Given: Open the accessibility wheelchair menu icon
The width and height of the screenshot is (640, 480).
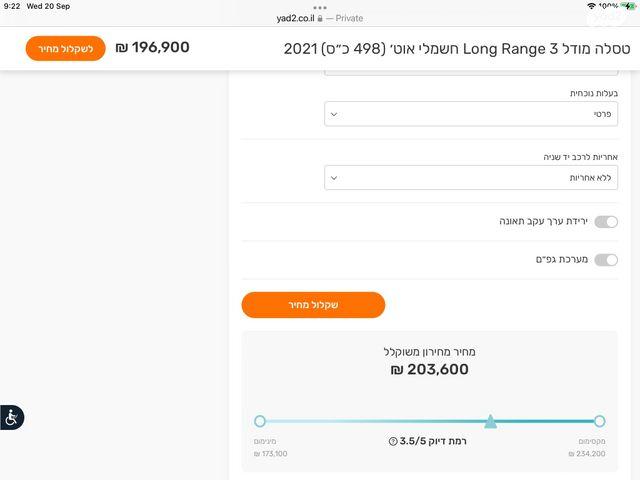Looking at the screenshot, I should point(11,417).
